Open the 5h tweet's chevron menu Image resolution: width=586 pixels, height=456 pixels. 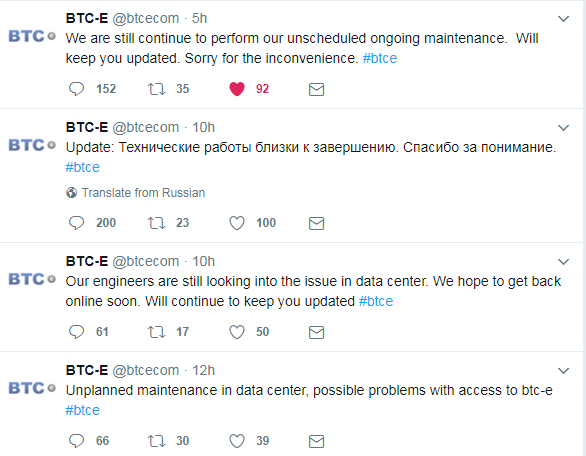563,18
